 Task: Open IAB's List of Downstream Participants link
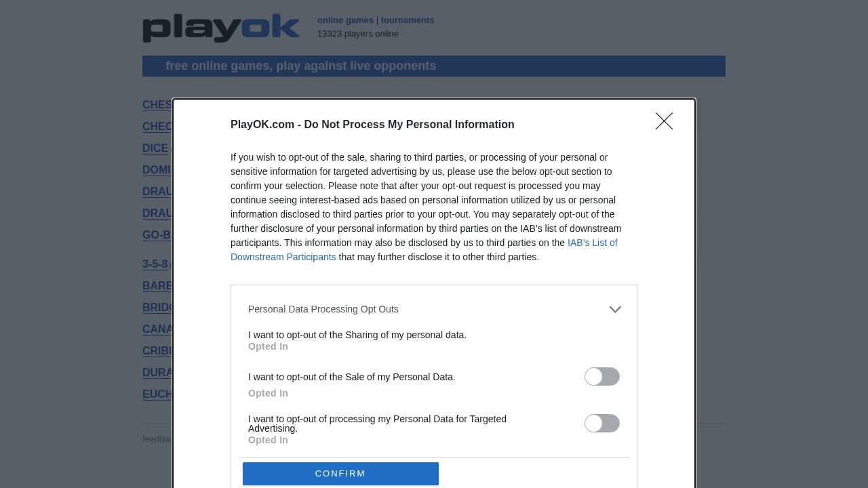[x=592, y=243]
